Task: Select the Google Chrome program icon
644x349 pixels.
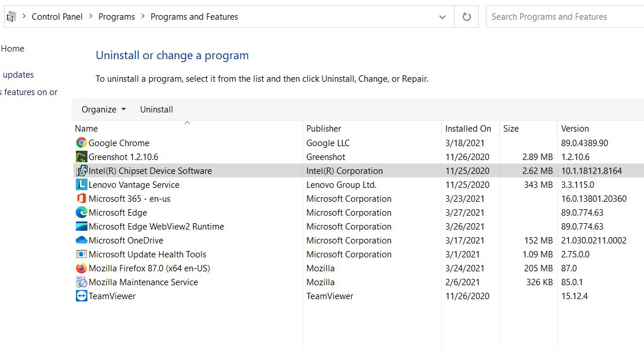Action: [81, 143]
